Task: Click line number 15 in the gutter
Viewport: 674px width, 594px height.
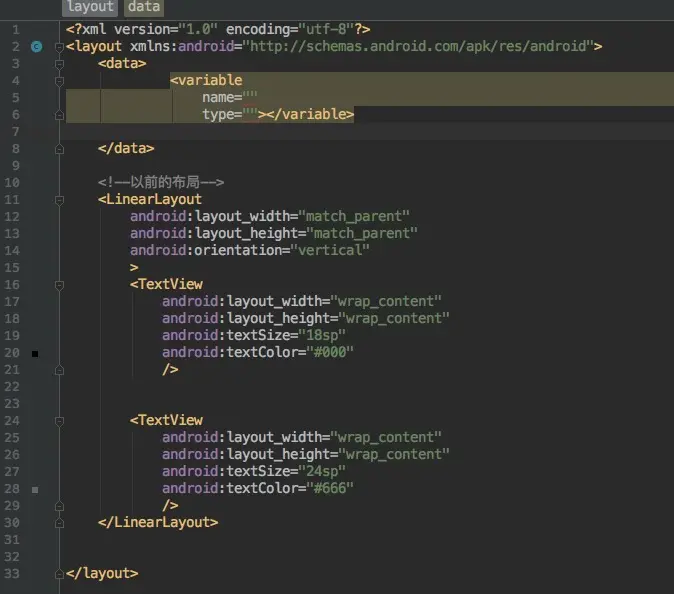Action: 12,267
